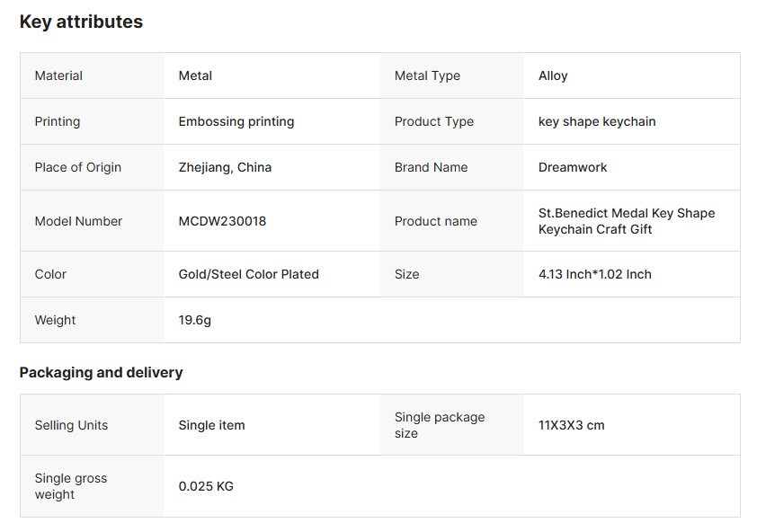Select the Alloy metal type value
This screenshot has height=532, width=757.
click(x=553, y=75)
